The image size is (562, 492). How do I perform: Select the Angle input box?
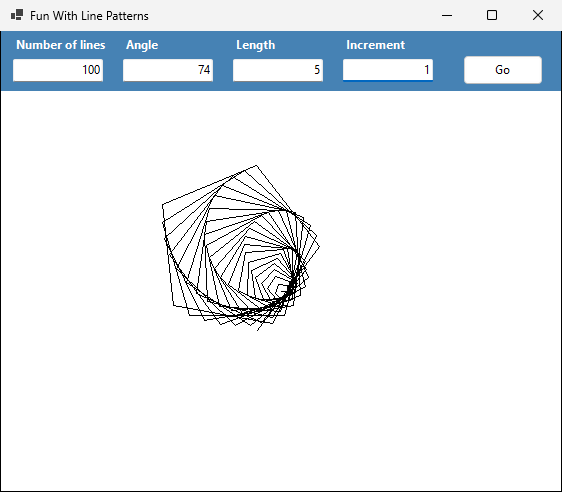pos(168,70)
